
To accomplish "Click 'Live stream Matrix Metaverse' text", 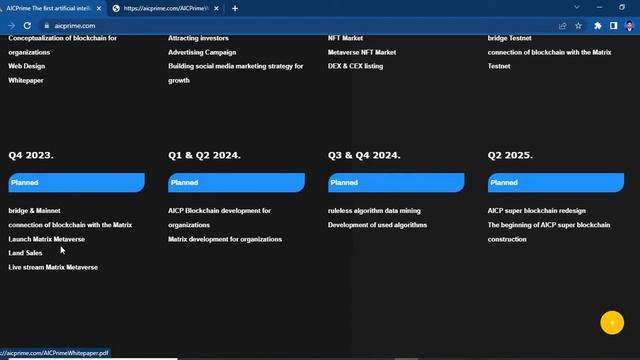I will pyautogui.click(x=53, y=267).
